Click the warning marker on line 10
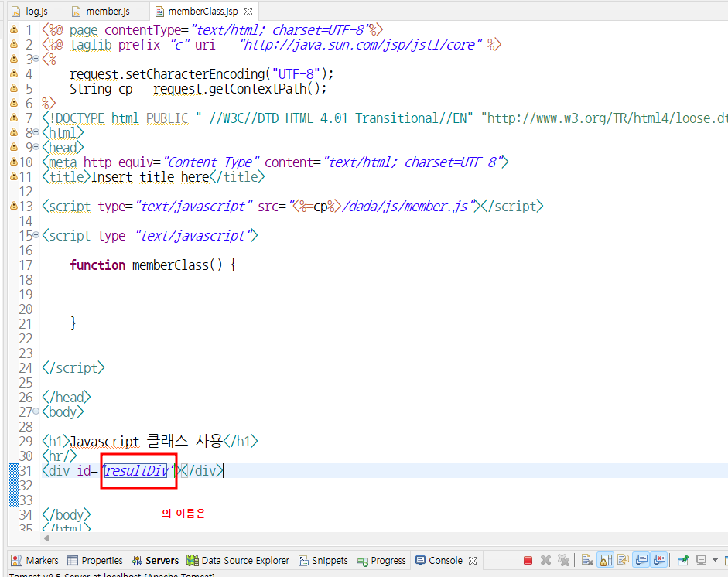Image resolution: width=728 pixels, height=577 pixels. [14, 162]
